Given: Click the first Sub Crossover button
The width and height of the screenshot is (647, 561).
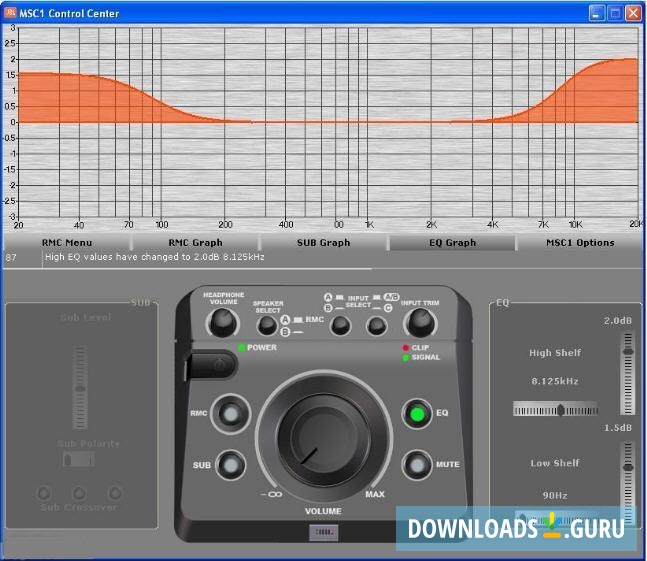Looking at the screenshot, I should [x=44, y=492].
